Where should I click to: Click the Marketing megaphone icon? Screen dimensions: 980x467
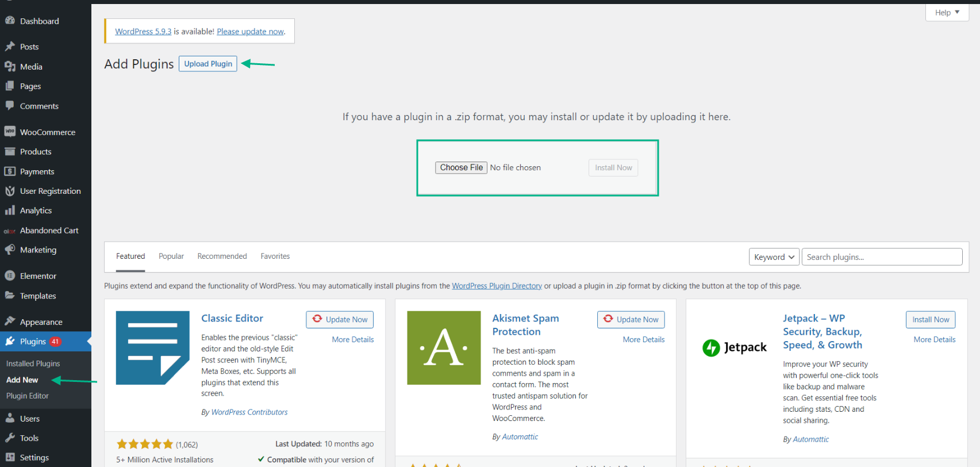tap(10, 250)
